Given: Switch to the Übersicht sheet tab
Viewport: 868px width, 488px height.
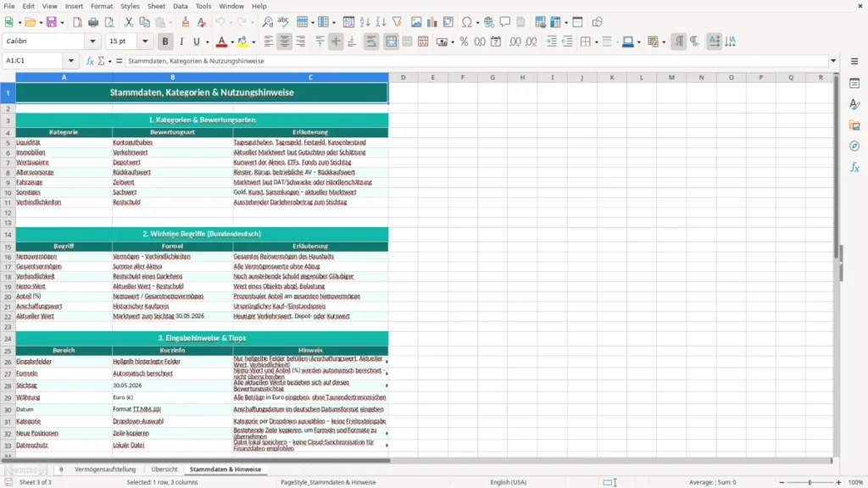Looking at the screenshot, I should (x=164, y=469).
